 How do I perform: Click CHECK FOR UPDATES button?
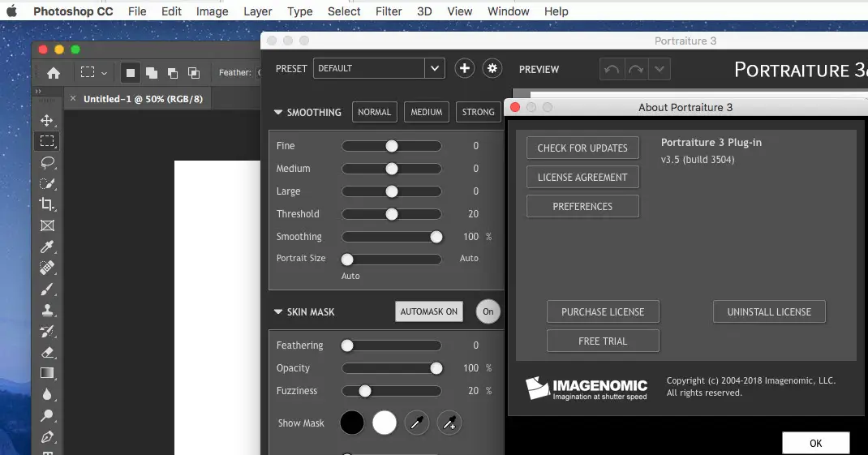(582, 148)
